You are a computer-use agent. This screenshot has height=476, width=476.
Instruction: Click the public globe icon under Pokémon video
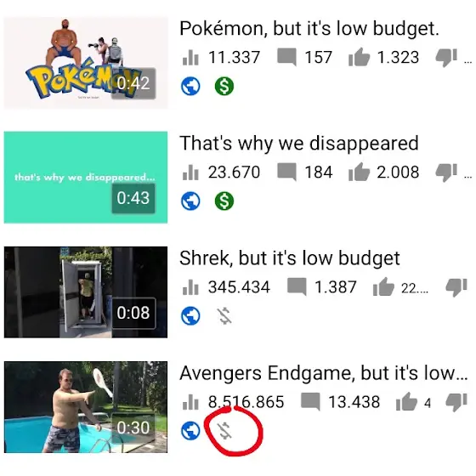tap(190, 86)
